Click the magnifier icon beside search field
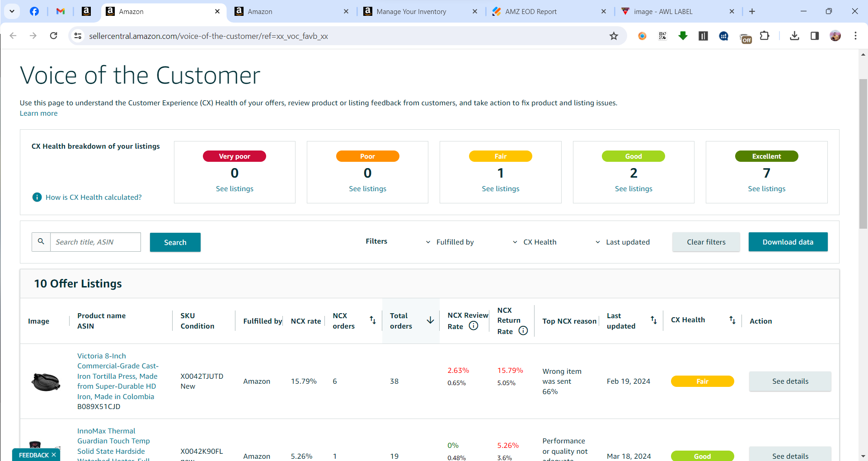Image resolution: width=868 pixels, height=461 pixels. [x=41, y=242]
